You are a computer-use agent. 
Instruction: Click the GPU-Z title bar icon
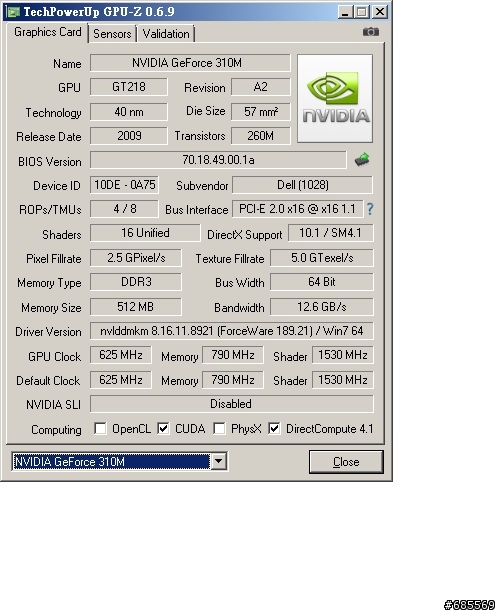pyautogui.click(x=14, y=12)
